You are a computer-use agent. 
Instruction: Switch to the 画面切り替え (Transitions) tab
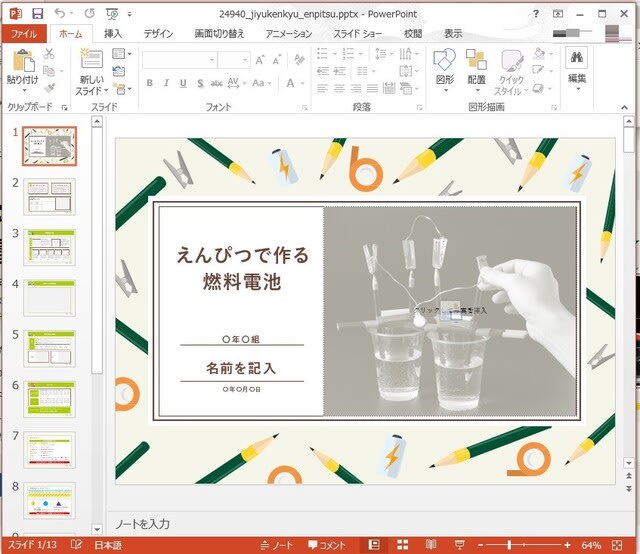[219, 33]
